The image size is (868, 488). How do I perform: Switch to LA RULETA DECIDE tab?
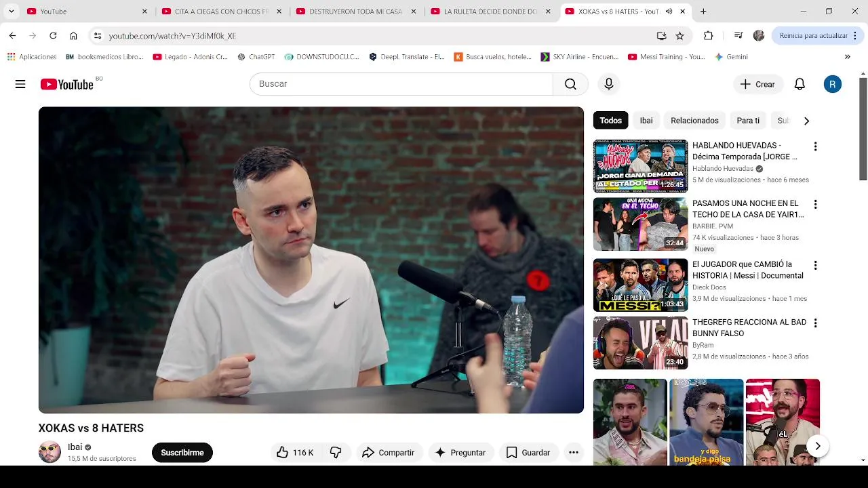pos(490,12)
